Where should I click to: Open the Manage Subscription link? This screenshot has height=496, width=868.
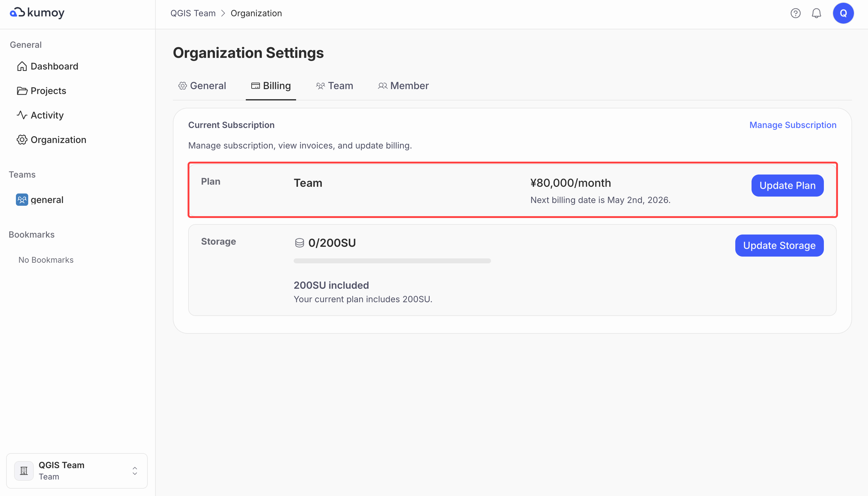pos(793,125)
